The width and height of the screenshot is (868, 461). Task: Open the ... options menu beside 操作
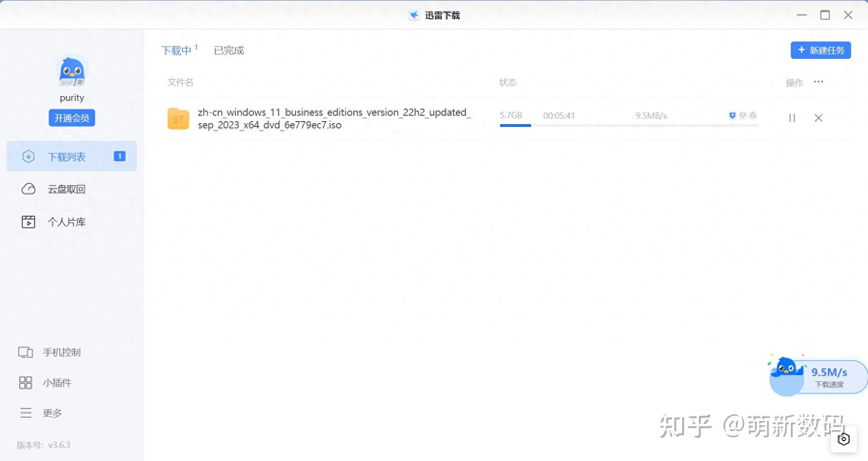[819, 82]
